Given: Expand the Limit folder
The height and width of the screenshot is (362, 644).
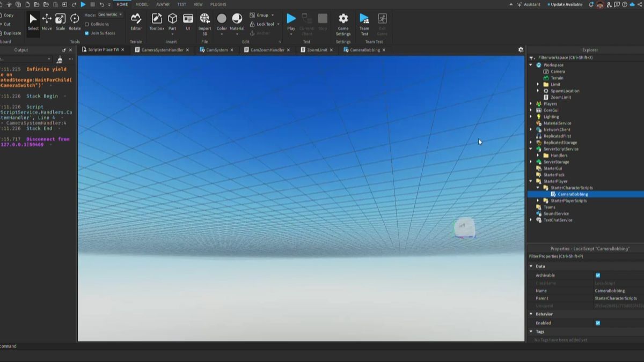Looking at the screenshot, I should coord(538,84).
